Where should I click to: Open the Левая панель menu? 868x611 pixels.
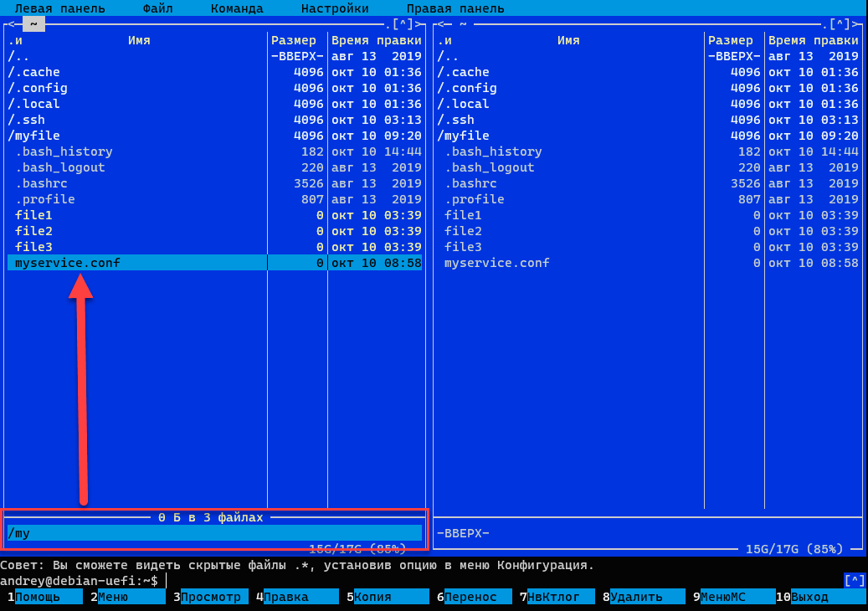pyautogui.click(x=59, y=8)
